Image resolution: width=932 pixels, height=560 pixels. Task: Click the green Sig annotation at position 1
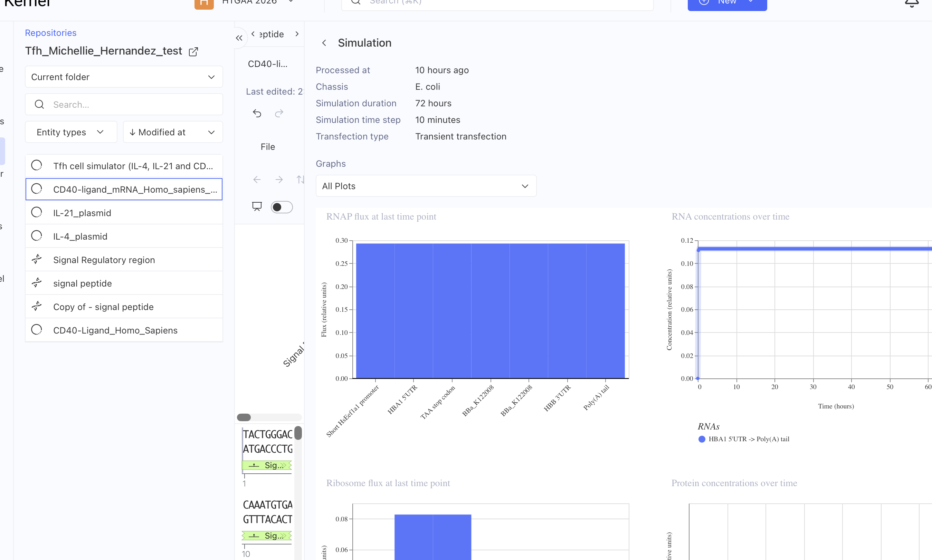point(267,465)
